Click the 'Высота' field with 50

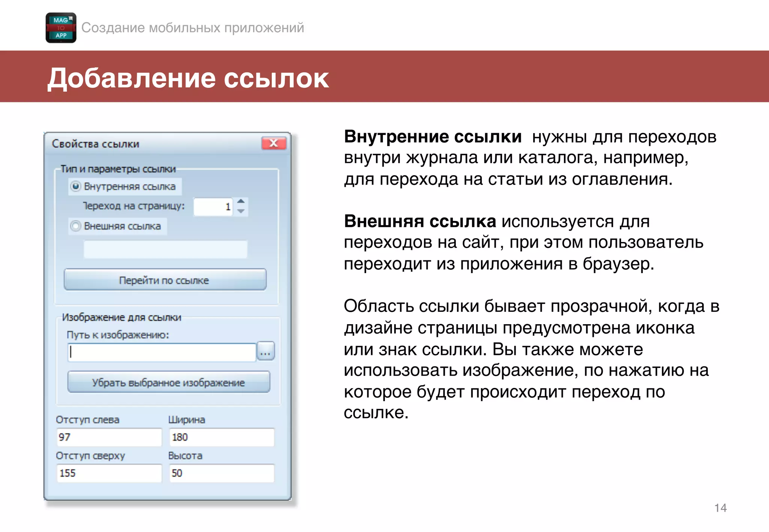click(x=222, y=473)
